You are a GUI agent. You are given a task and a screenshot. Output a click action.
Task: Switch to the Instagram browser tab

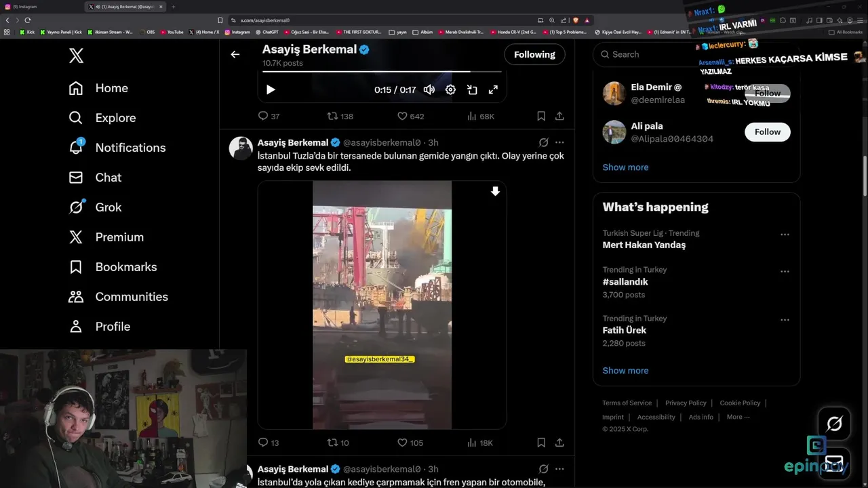(41, 7)
